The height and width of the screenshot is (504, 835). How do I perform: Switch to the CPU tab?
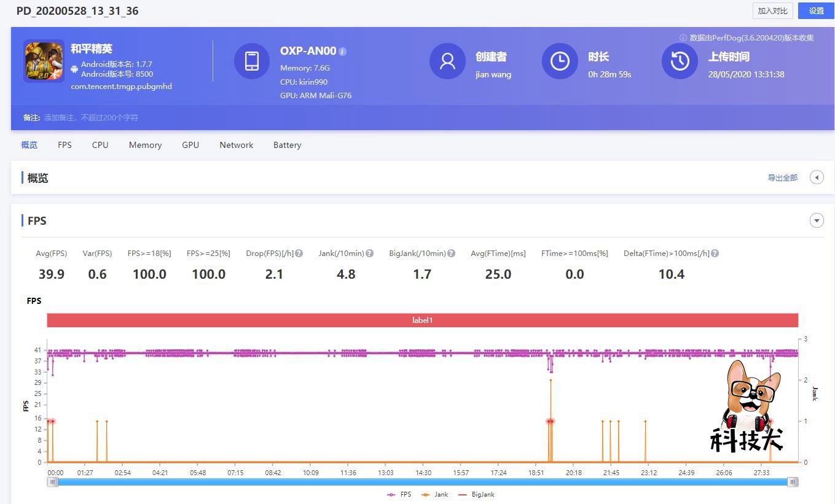coord(100,145)
